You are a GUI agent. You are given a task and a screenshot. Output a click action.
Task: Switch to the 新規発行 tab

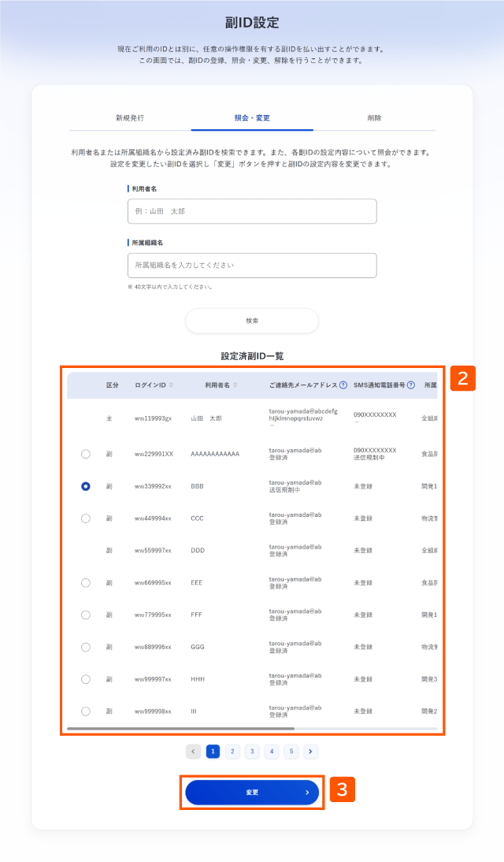pyautogui.click(x=130, y=118)
